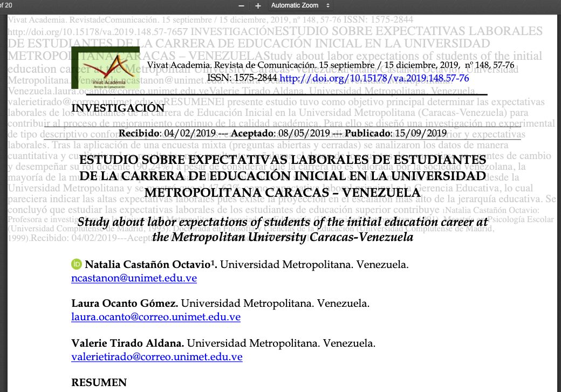Click the "Recibido: 04/02/2019" date
Viewport: 561px width, 392px height.
coord(167,133)
